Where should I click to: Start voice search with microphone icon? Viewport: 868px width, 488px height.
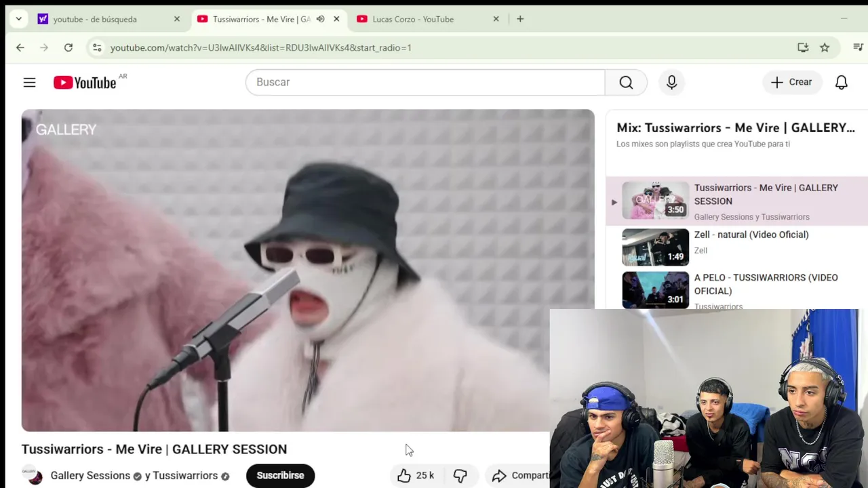point(671,82)
